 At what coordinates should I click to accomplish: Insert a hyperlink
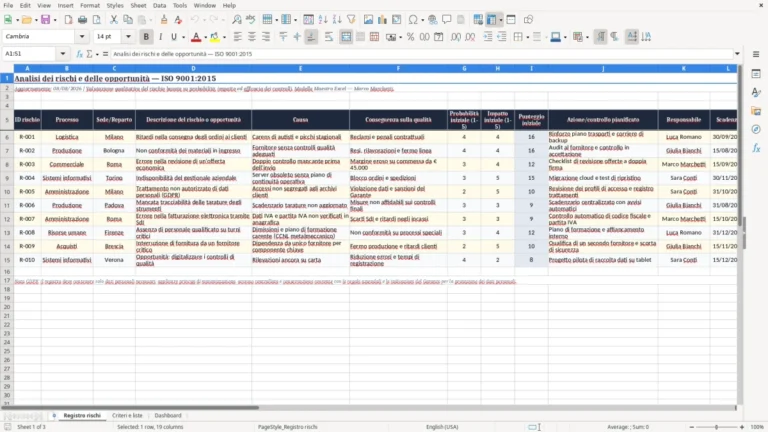click(x=432, y=20)
